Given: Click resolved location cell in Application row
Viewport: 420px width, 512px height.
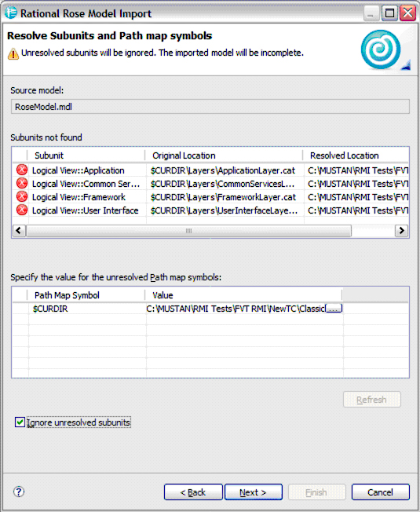Looking at the screenshot, I should tap(358, 170).
